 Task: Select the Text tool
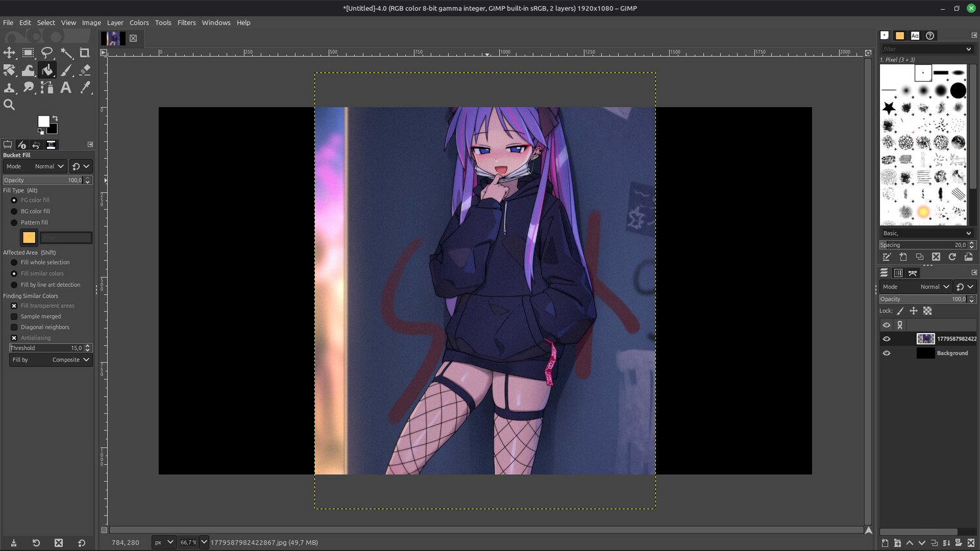click(66, 87)
